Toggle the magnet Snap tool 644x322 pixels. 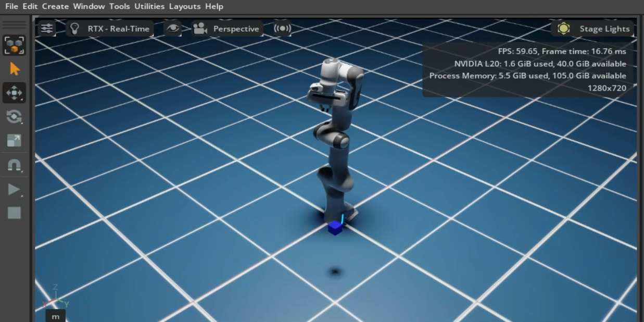pos(14,166)
